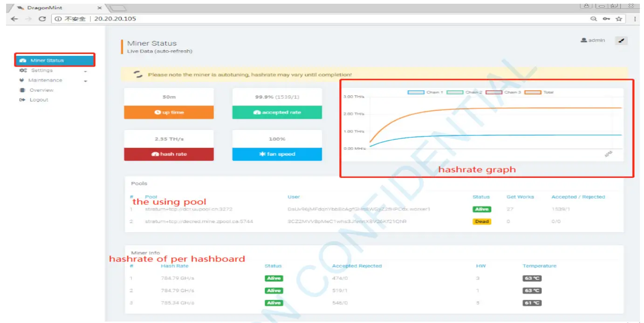Click the Overview chip icon in sidebar
This screenshot has width=644, height=323.
(23, 90)
